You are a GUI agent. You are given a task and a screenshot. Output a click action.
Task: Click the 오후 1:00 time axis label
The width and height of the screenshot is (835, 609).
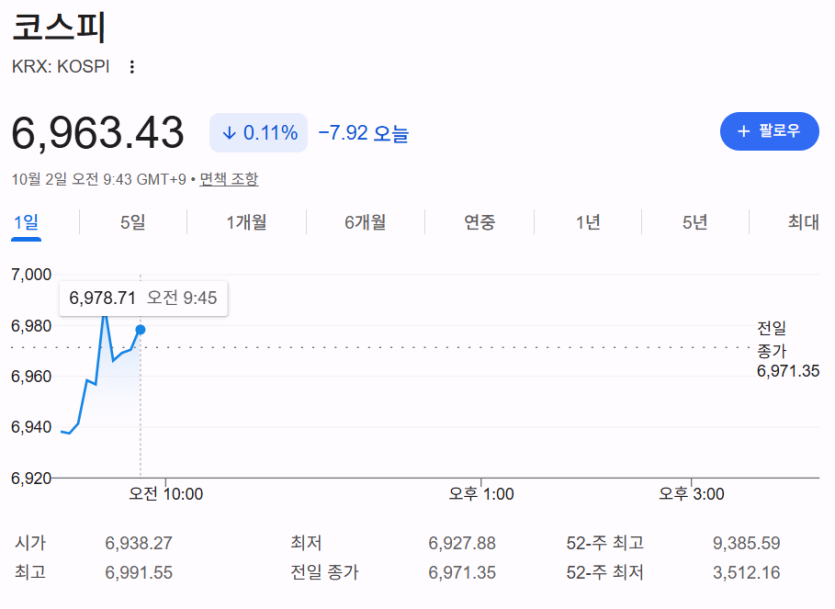(481, 494)
